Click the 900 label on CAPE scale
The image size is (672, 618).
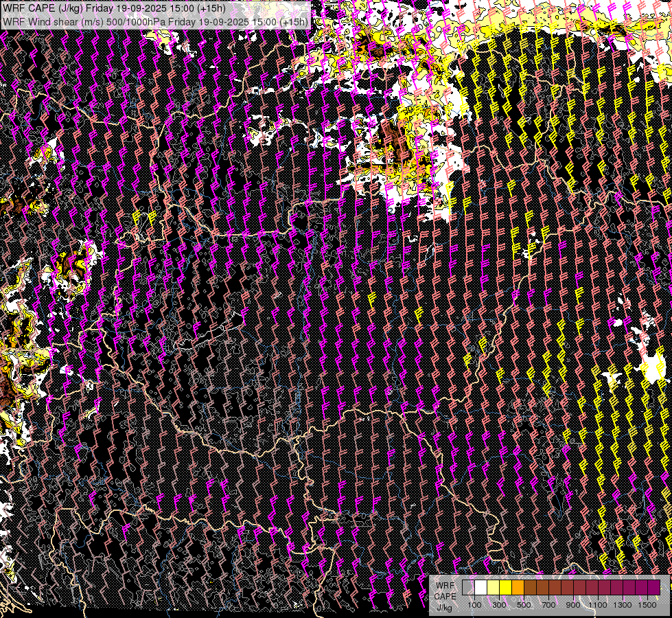pos(573,605)
